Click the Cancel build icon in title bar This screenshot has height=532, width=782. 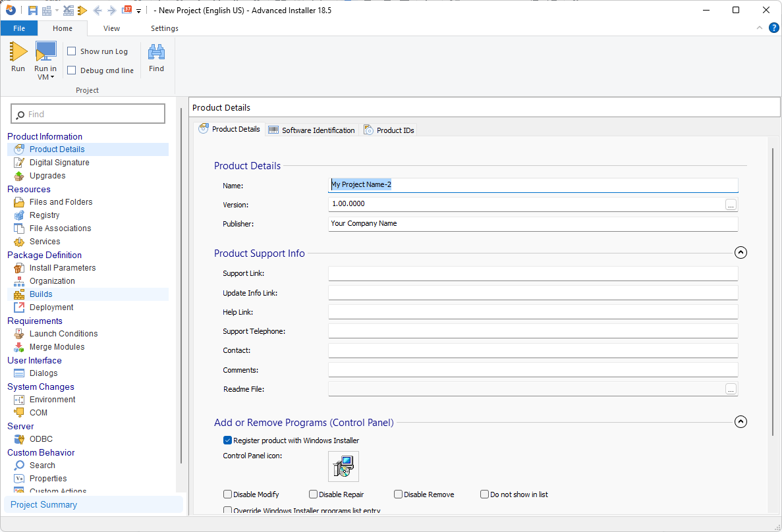click(69, 11)
